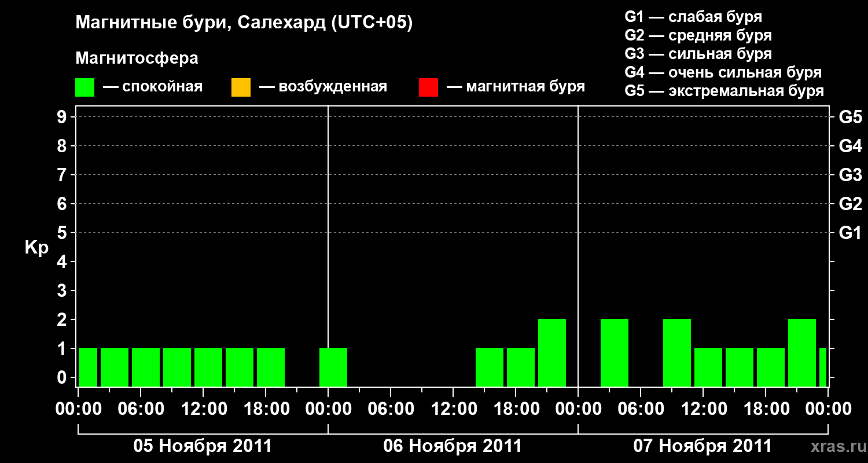The width and height of the screenshot is (868, 463).
Task: Click the '— спокойная' legend label
Action: (153, 87)
